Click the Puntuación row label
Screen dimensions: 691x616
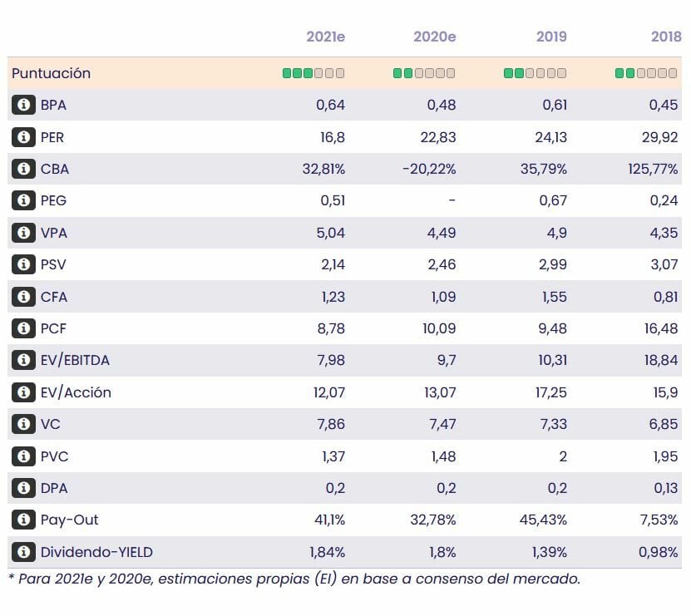pyautogui.click(x=51, y=73)
